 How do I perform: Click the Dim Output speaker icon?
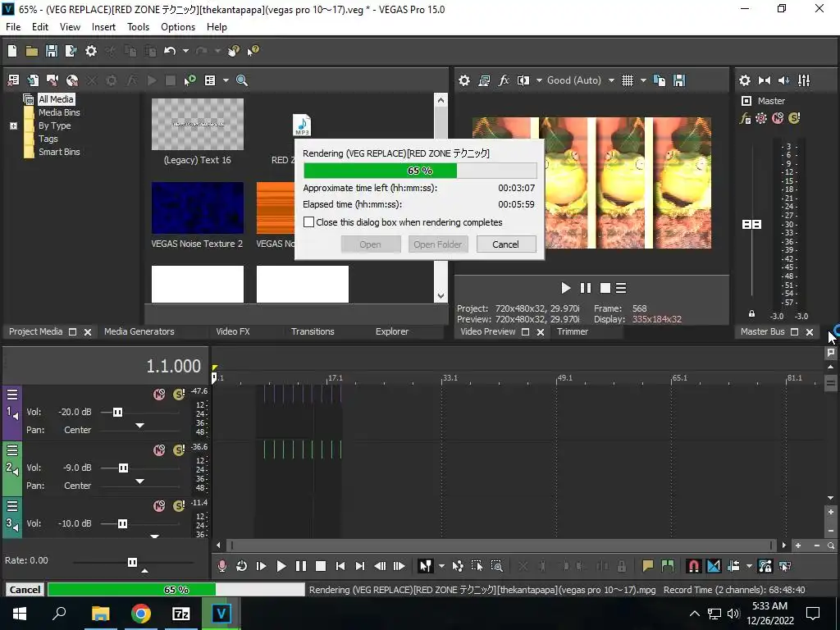[783, 80]
